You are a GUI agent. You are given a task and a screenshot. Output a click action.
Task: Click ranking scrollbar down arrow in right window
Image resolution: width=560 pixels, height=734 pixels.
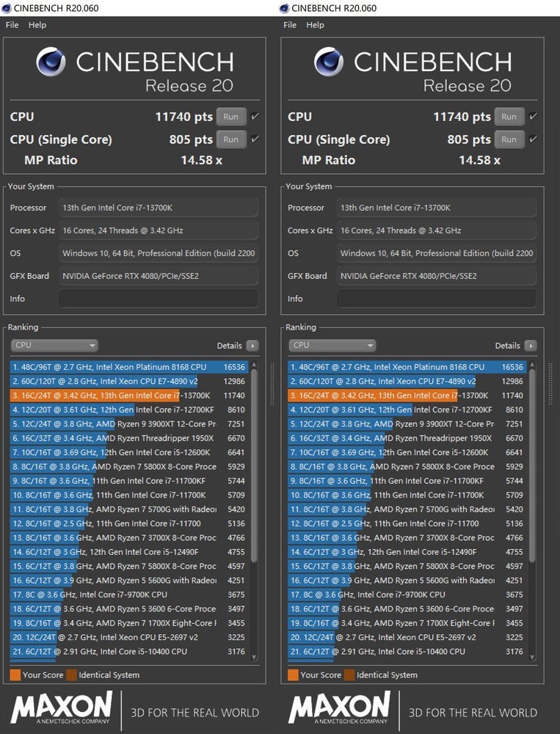[x=532, y=657]
